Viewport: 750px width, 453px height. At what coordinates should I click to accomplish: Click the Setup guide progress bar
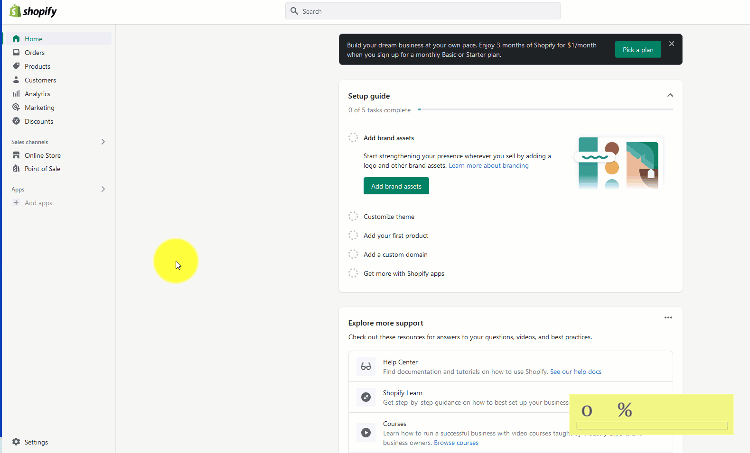(545, 110)
